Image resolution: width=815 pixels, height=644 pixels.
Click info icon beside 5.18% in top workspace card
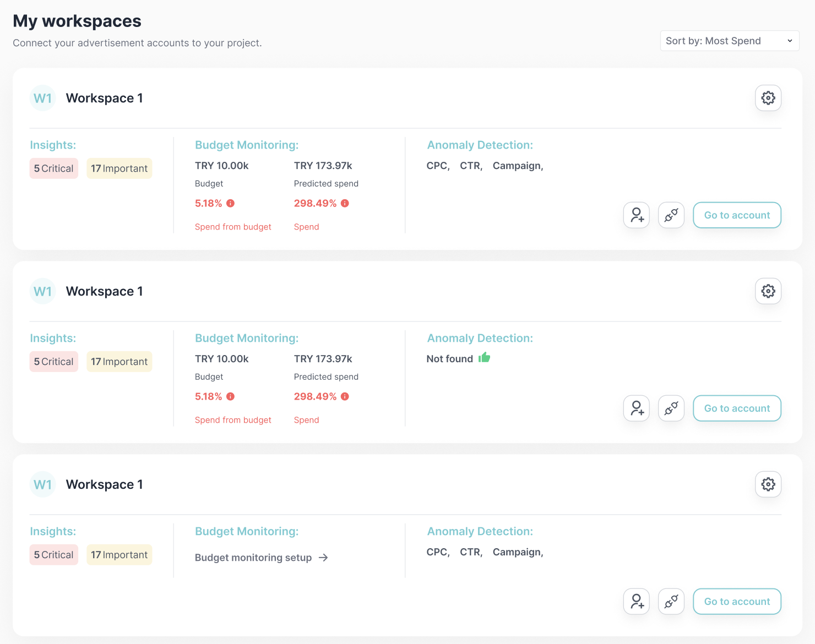tap(231, 203)
